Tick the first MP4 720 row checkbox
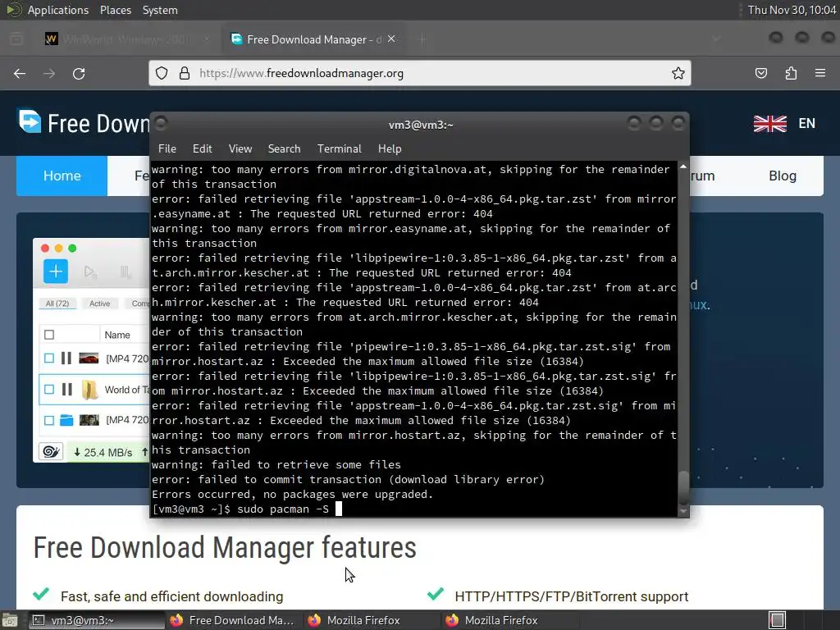840x630 pixels. pos(49,358)
